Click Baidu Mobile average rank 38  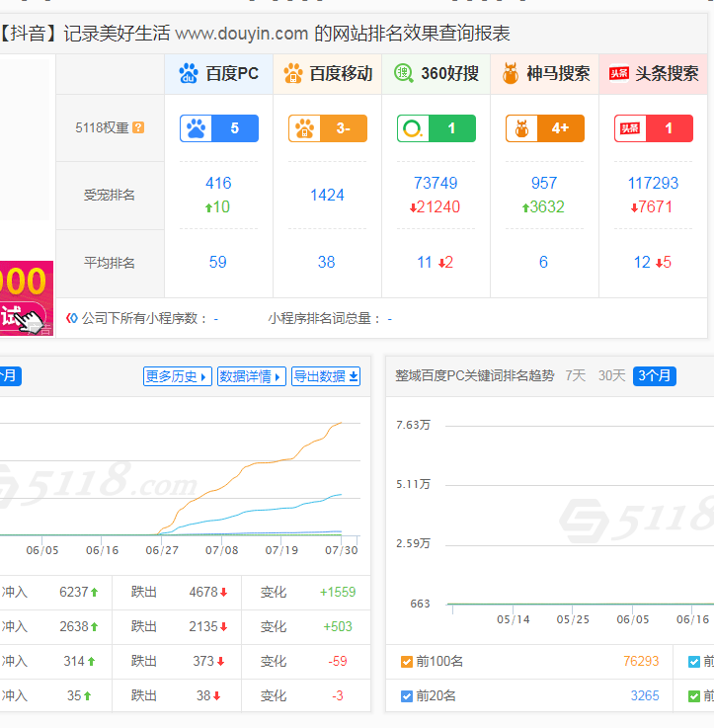click(x=326, y=263)
